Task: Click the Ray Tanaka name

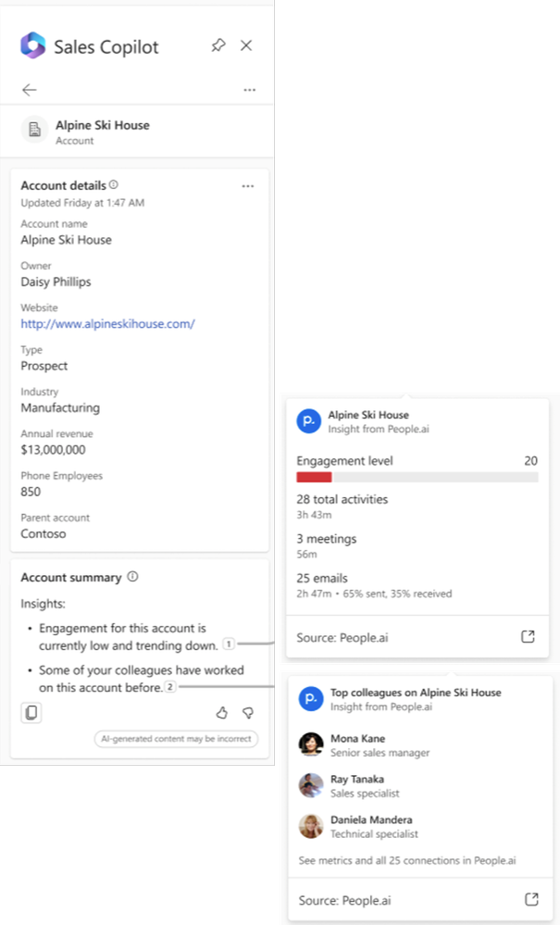Action: pyautogui.click(x=357, y=779)
